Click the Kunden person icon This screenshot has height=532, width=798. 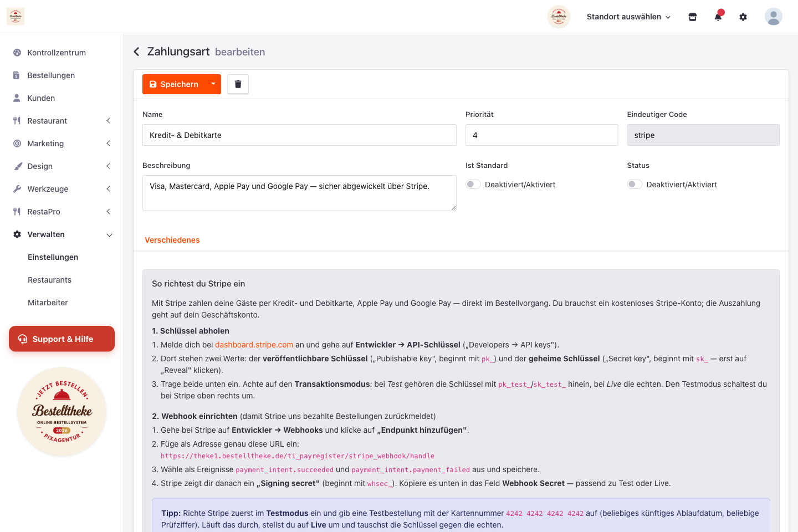(x=17, y=98)
